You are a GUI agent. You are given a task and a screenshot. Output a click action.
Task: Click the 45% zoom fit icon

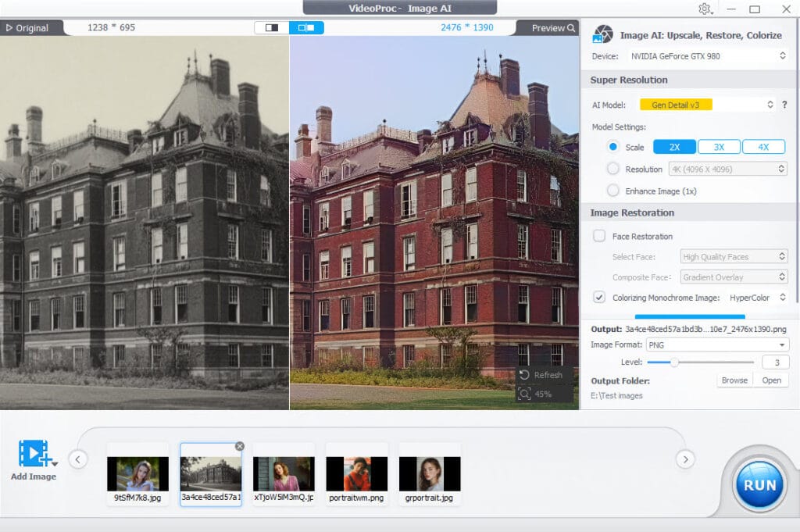525,394
